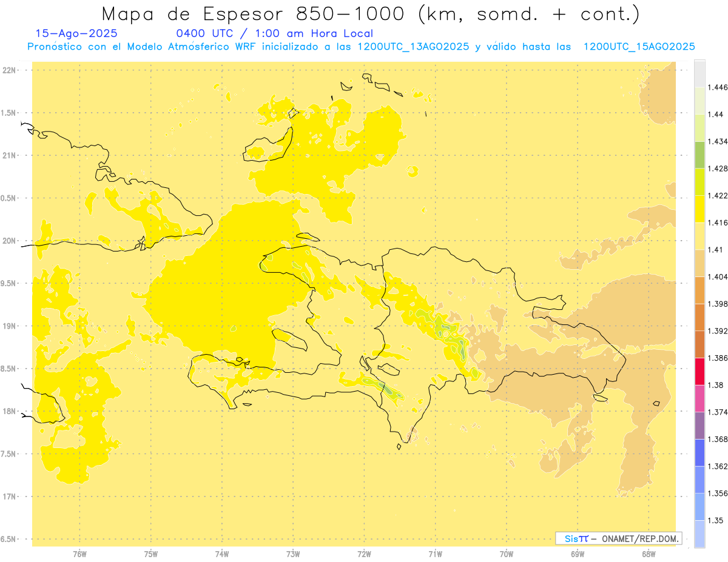Select the pale 1.44–1.446 legend swatch
728x562 pixels.
pos(699,101)
